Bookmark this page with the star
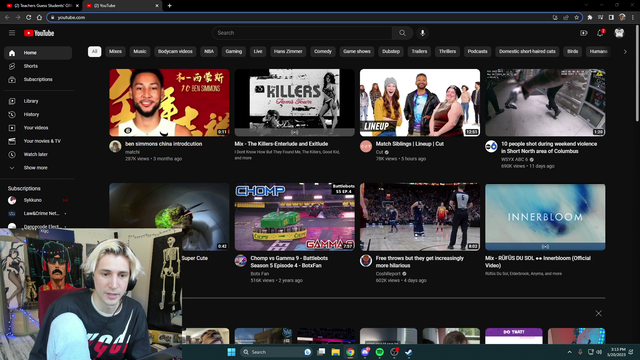The height and width of the screenshot is (360, 640). [x=576, y=18]
